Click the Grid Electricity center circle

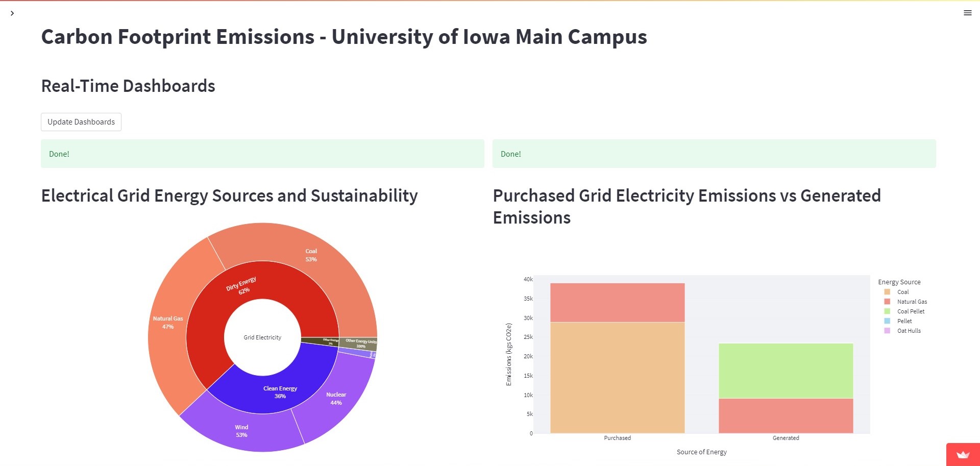262,337
